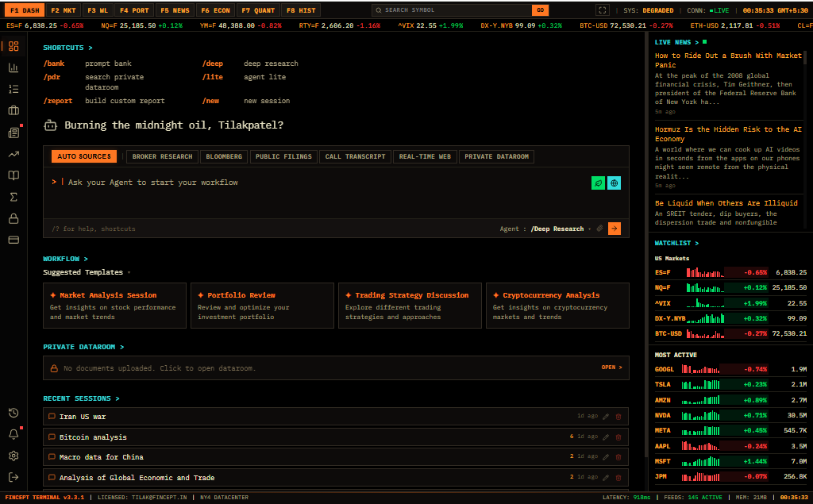Select the Cryptocurrency Analysis template
Screen dimensions: 813x504
coord(557,306)
